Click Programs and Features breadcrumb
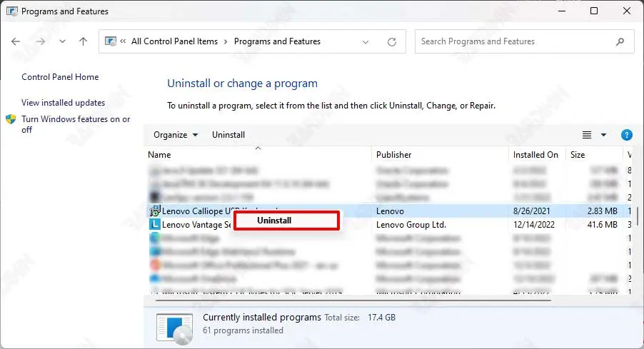The height and width of the screenshot is (349, 644). (277, 41)
